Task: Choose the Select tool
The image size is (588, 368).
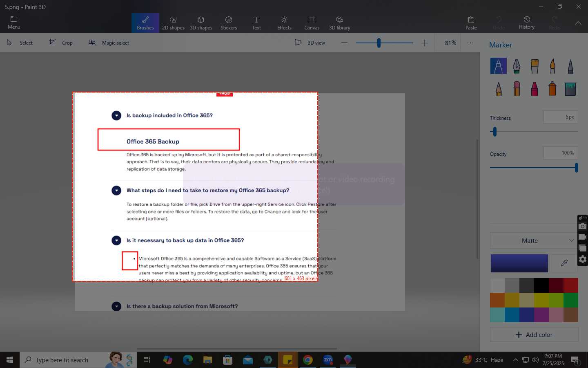Action: point(20,43)
